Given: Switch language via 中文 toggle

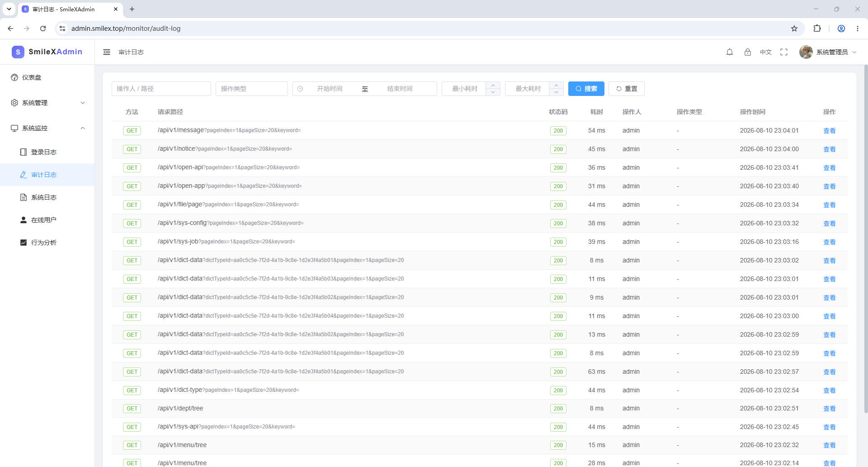Looking at the screenshot, I should coord(765,52).
